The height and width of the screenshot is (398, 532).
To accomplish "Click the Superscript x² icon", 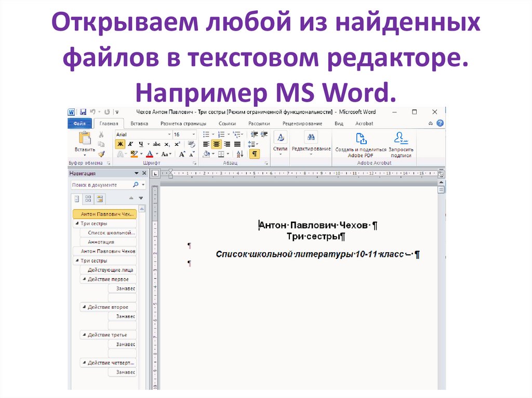I will tap(178, 144).
